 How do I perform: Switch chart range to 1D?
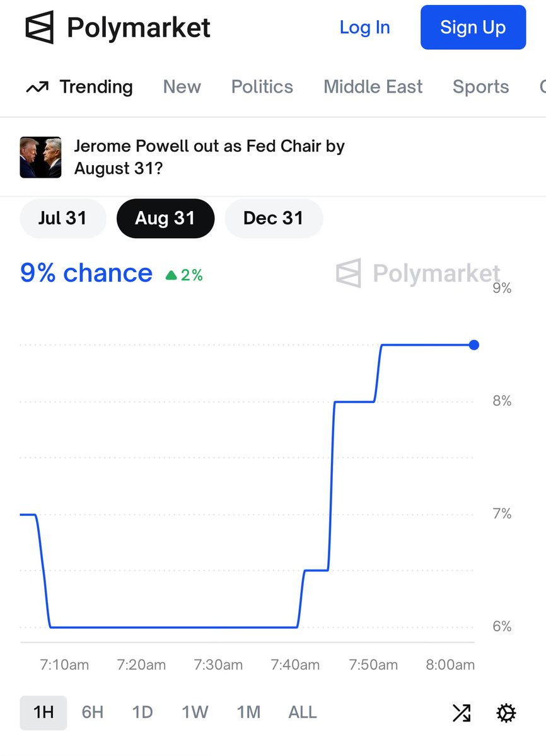point(142,713)
